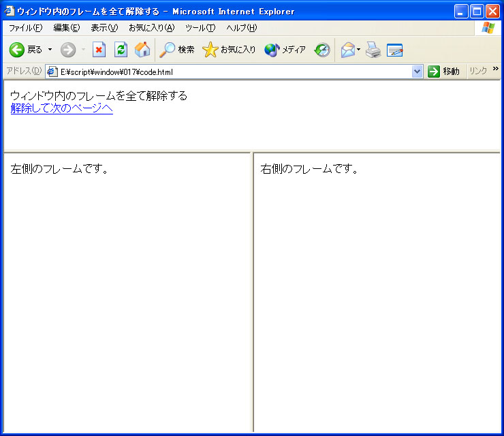504x436 pixels.
Task: Open the Search (検索) magnifier button
Action: pyautogui.click(x=177, y=50)
